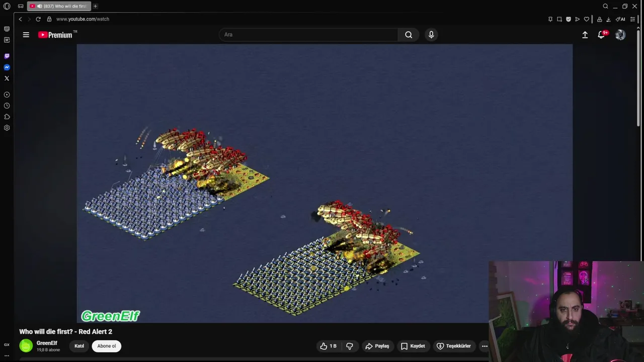Open the three-dot more actions menu

(x=485, y=346)
